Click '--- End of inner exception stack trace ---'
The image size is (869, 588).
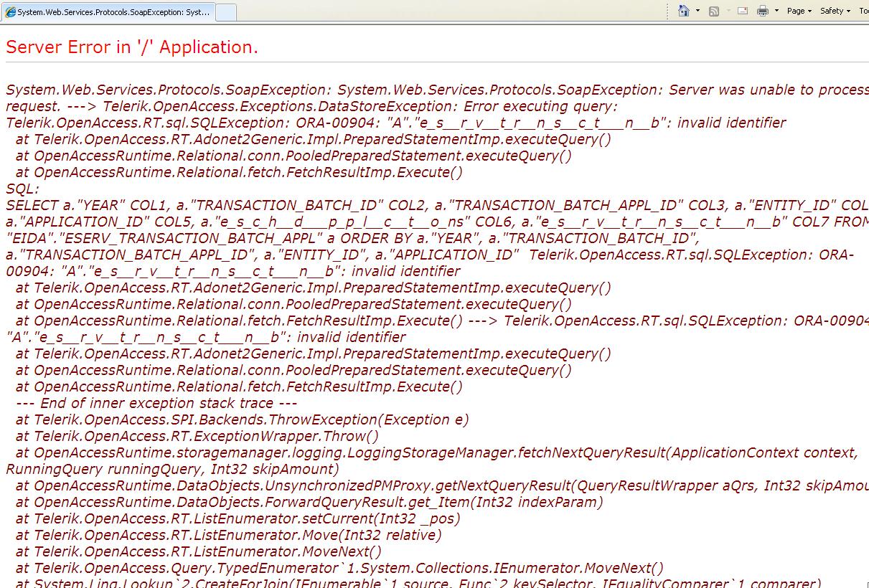[156, 403]
